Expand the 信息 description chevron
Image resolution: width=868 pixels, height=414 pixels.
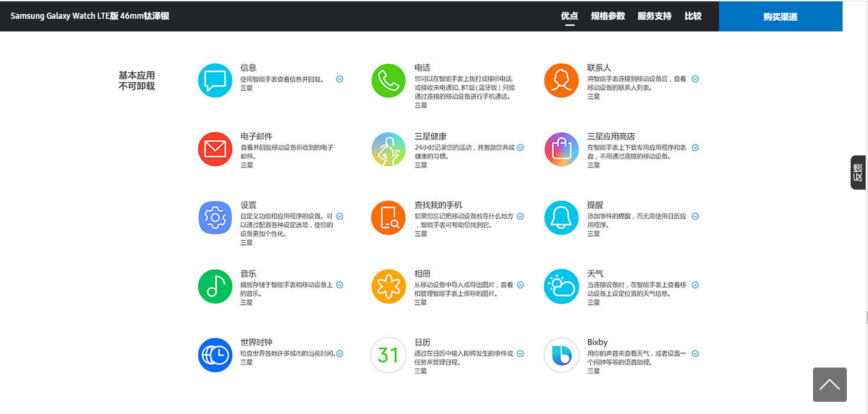click(x=340, y=79)
